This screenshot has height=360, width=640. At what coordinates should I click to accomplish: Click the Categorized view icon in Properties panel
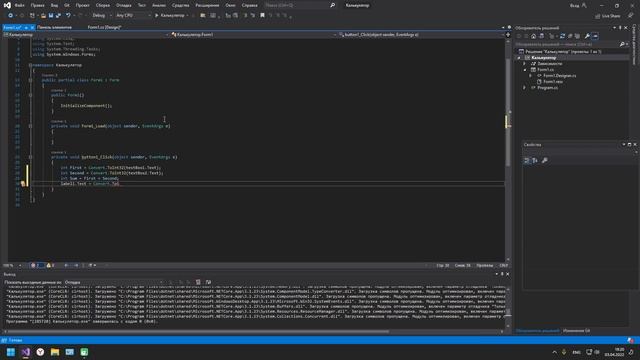pos(527,160)
